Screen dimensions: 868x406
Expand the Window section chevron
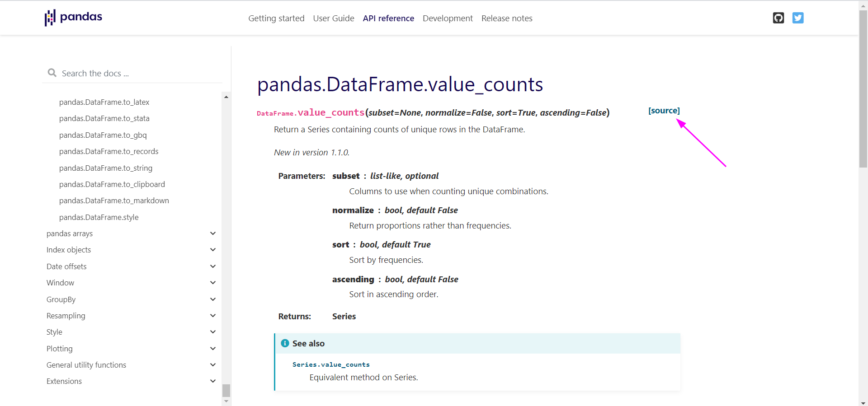coord(213,283)
